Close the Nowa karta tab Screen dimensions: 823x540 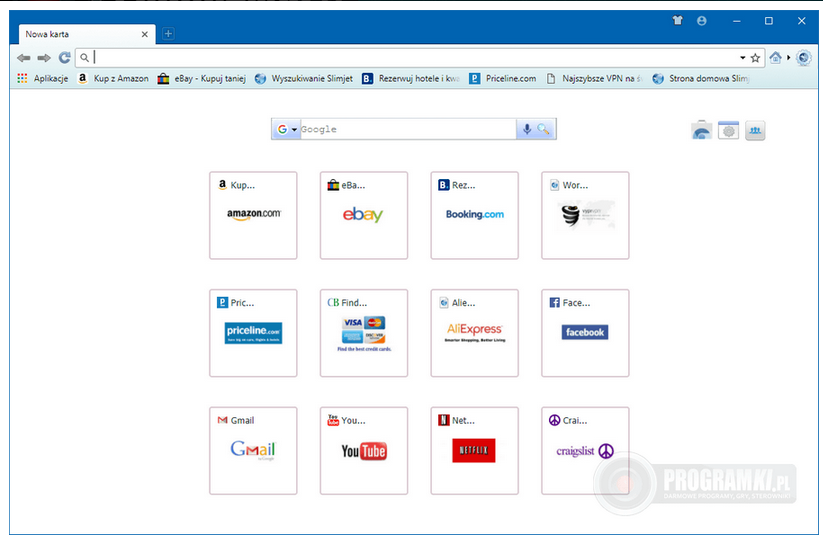(x=144, y=34)
